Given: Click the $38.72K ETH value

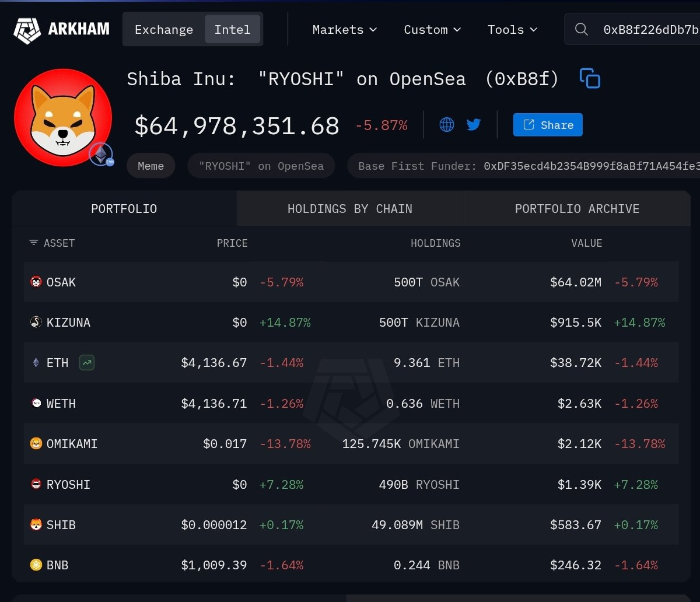Looking at the screenshot, I should tap(576, 363).
